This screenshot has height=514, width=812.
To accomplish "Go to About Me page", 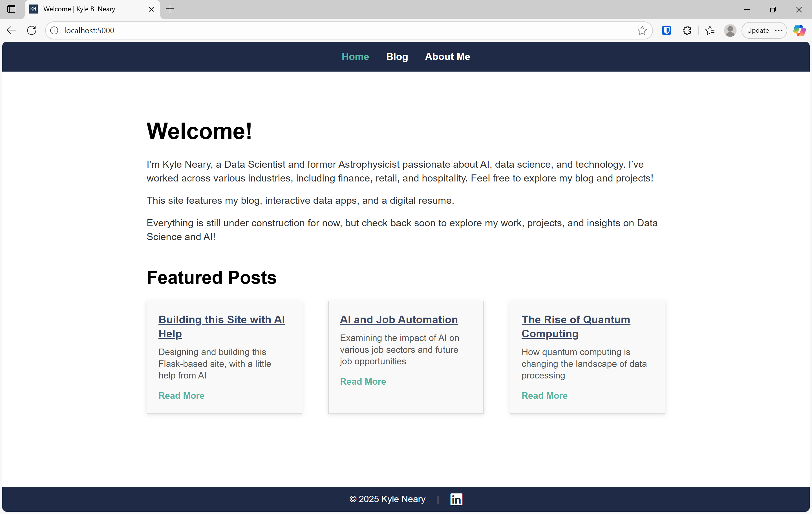I will point(447,57).
